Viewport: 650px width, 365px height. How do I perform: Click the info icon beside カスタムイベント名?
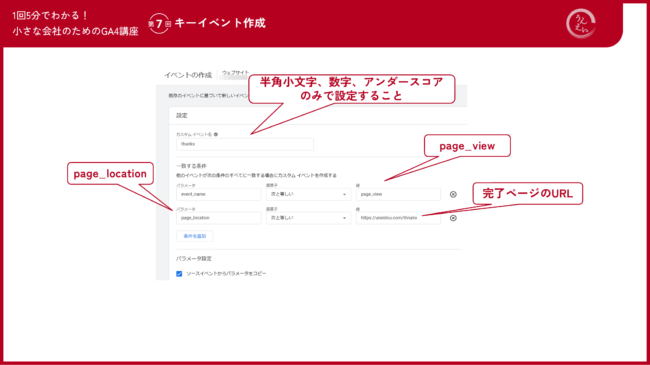point(216,134)
